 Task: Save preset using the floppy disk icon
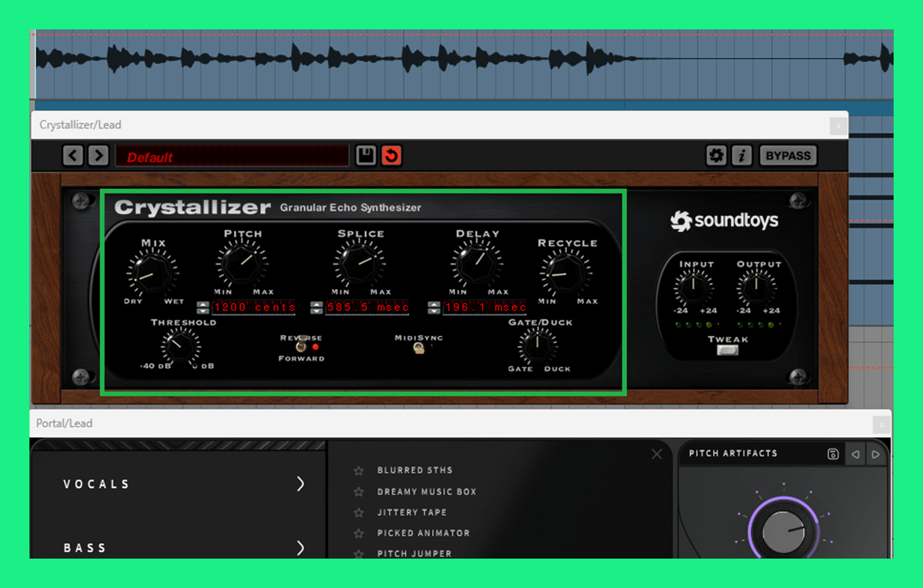pos(365,156)
